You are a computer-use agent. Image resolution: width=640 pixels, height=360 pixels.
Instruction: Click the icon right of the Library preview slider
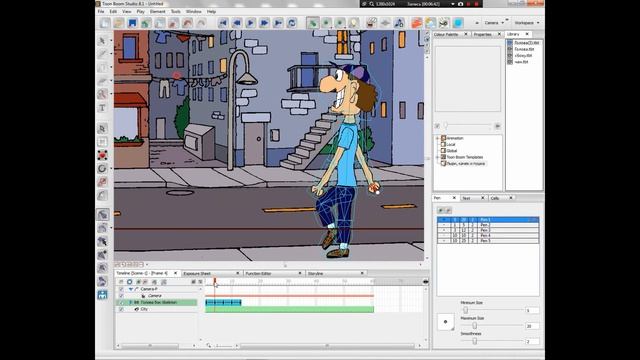point(497,126)
